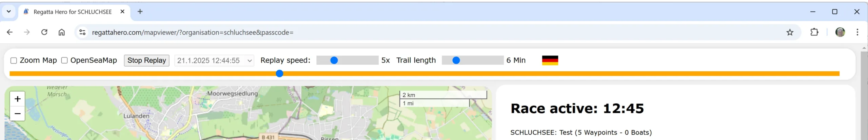
Task: Open the user profile avatar
Action: 840,32
